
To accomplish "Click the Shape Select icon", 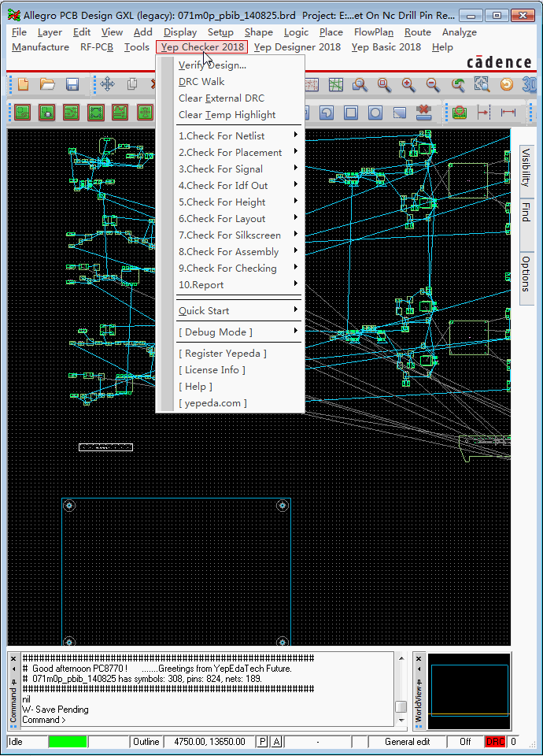I will [x=400, y=113].
